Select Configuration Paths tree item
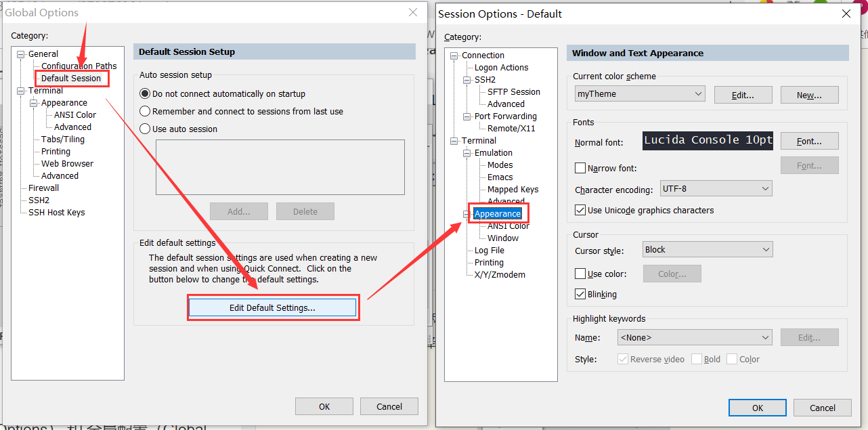 coord(79,66)
